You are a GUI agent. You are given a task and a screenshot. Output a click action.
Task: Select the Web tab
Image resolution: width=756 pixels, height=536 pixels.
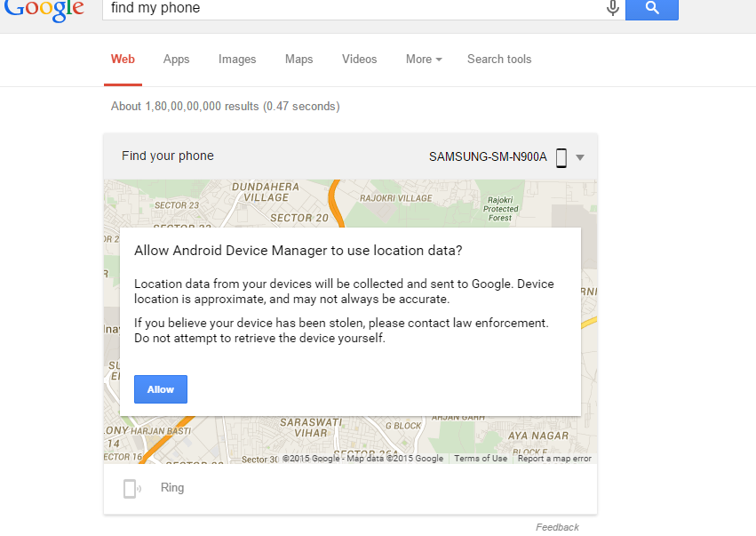(123, 60)
